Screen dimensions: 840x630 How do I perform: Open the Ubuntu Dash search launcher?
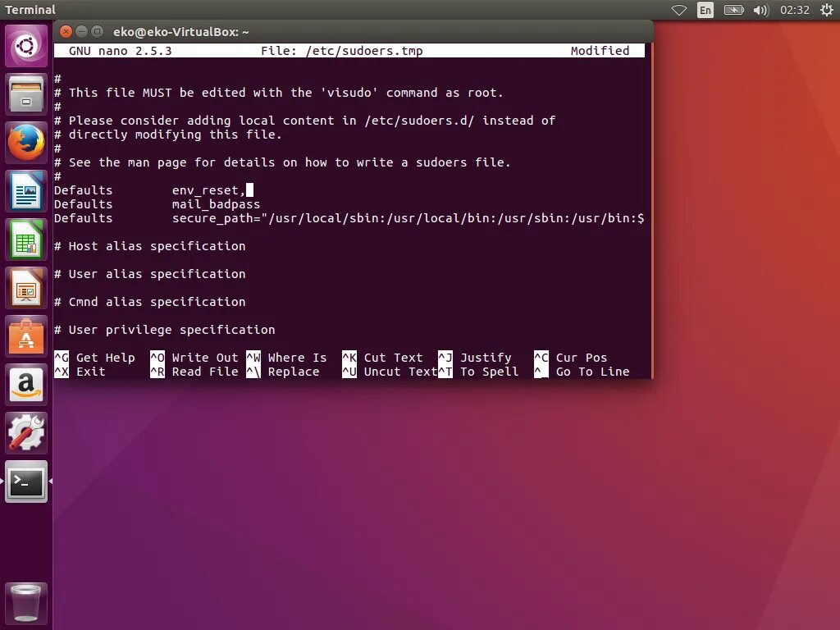pos(26,46)
